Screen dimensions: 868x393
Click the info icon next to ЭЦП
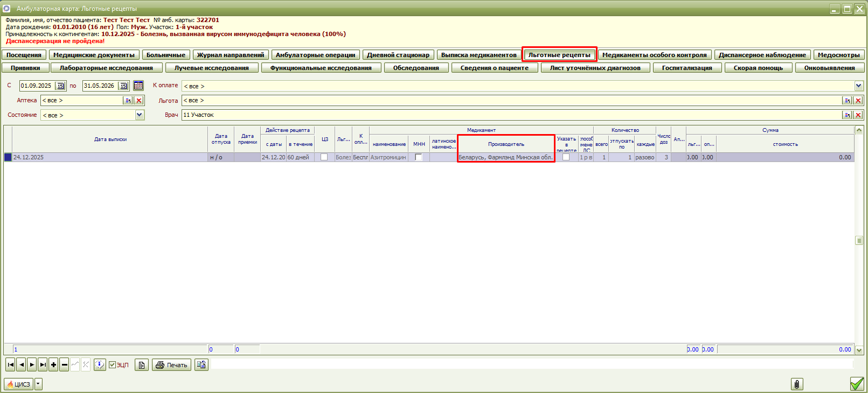100,365
